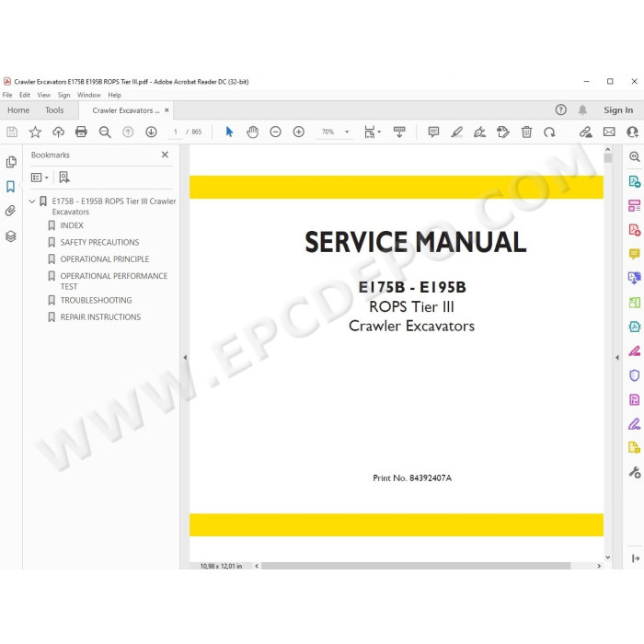Viewport: 644px width, 644px height.
Task: Switch to the Tools tab
Action: (x=54, y=110)
